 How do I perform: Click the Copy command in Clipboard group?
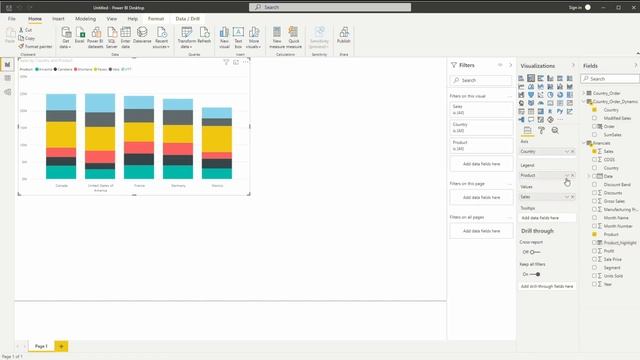27,38
